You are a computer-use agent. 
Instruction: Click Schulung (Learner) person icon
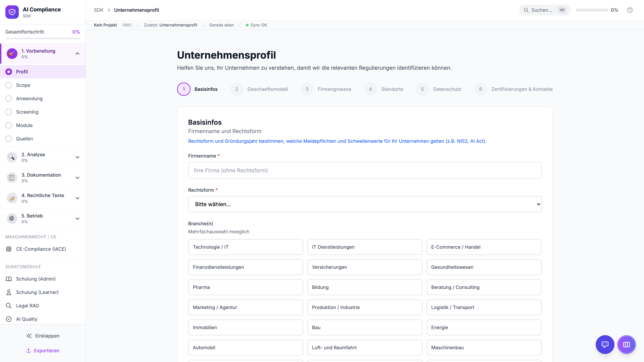coord(9,292)
